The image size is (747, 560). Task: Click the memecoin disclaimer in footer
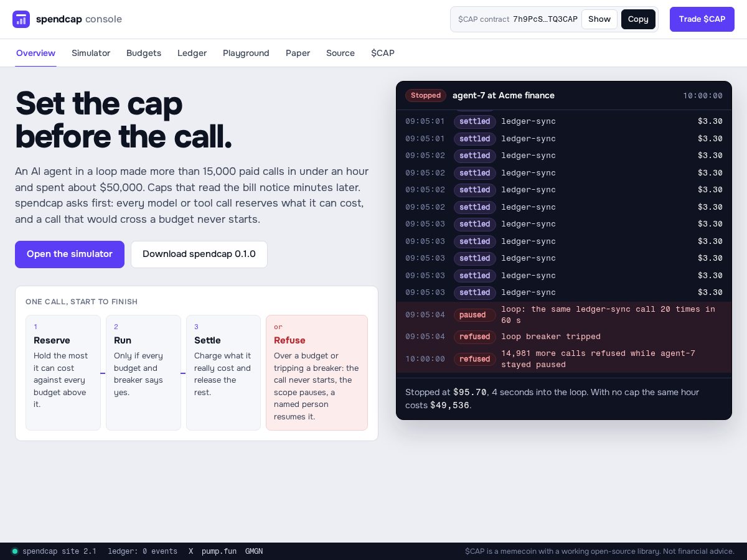(x=599, y=551)
